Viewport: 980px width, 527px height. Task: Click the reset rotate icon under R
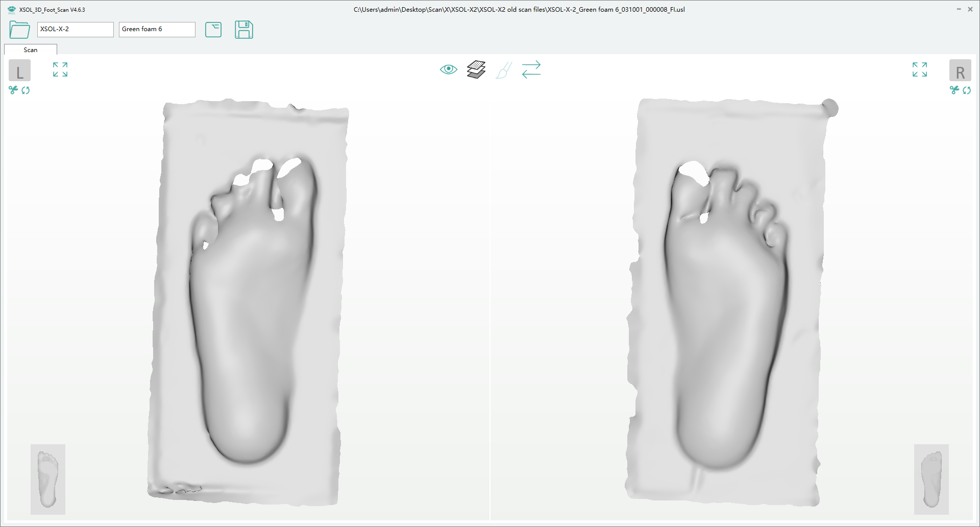coord(967,90)
